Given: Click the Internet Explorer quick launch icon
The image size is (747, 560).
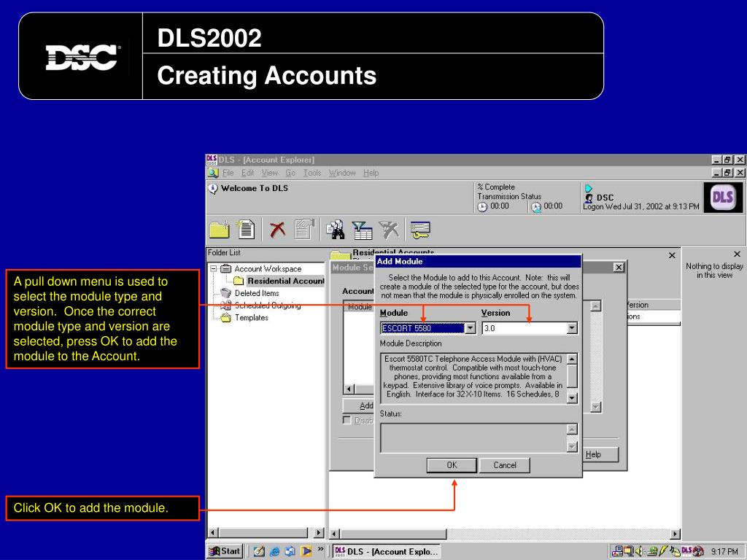Looking at the screenshot, I should 274,551.
